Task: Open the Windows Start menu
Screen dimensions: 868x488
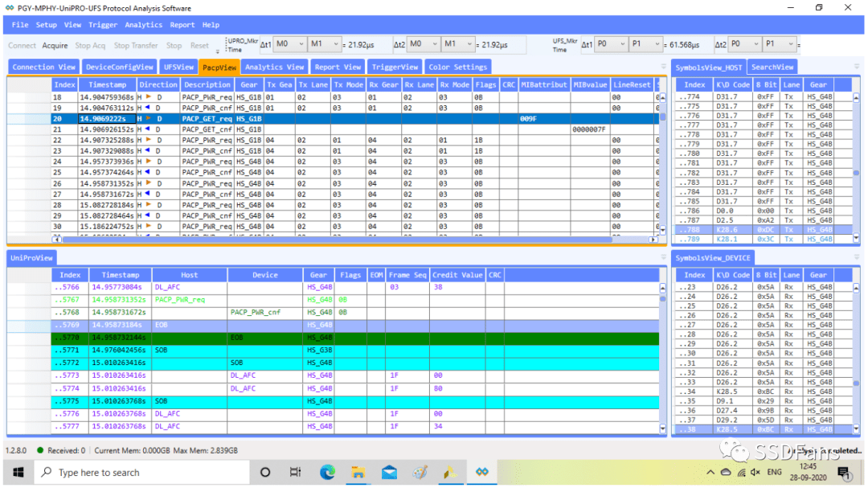Action: pyautogui.click(x=18, y=473)
